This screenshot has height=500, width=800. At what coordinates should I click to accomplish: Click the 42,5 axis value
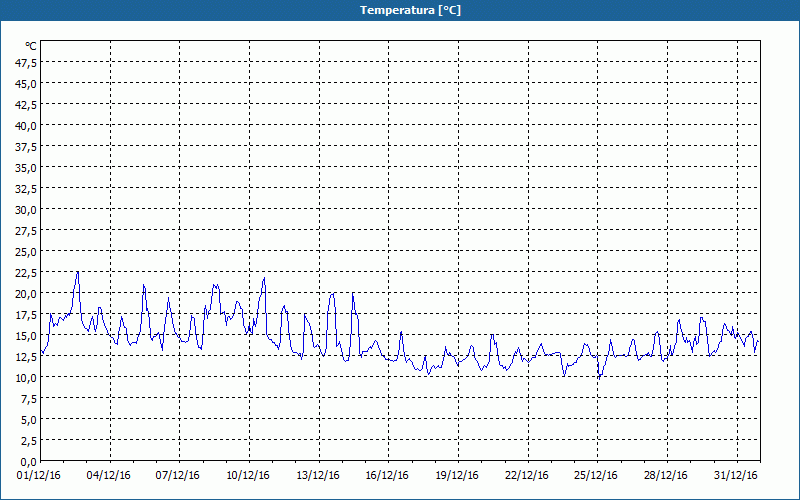[x=27, y=105]
